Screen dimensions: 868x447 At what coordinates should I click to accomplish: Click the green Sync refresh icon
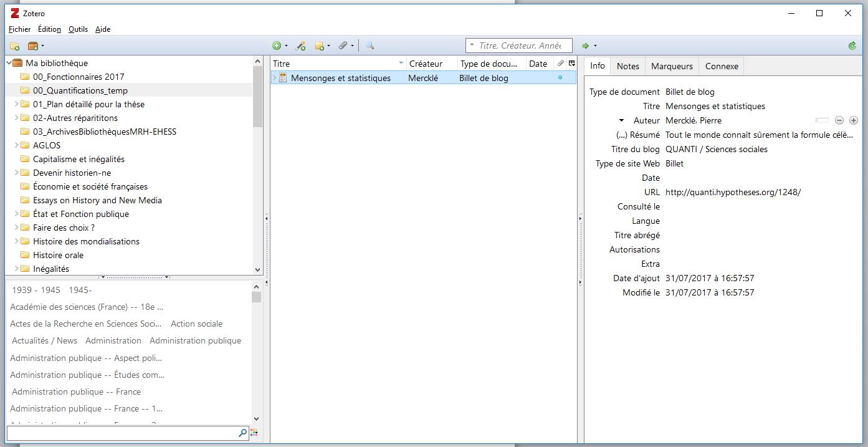852,46
